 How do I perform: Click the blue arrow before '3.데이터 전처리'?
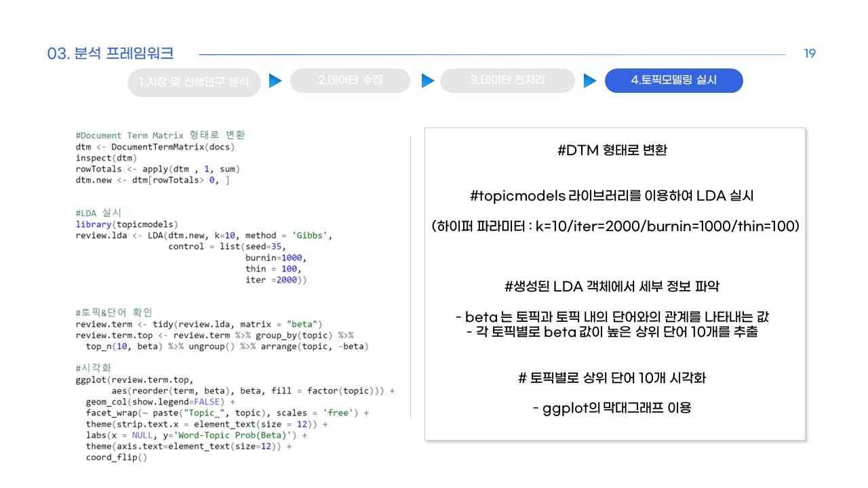[428, 81]
